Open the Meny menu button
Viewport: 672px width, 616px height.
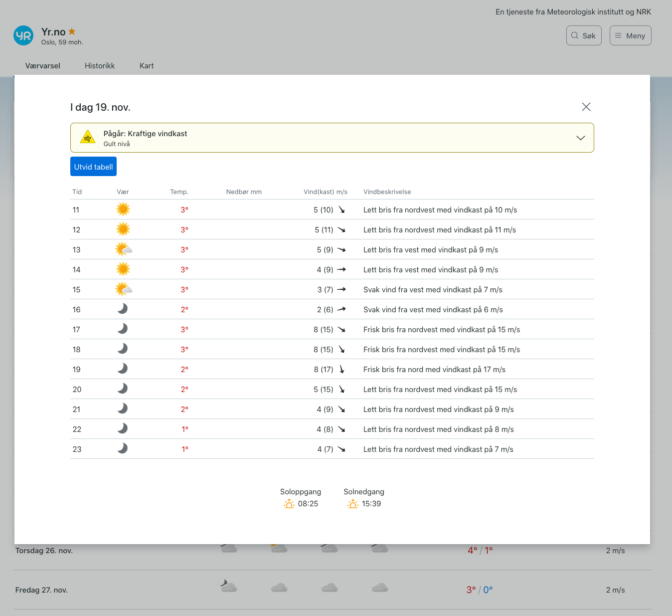[630, 35]
